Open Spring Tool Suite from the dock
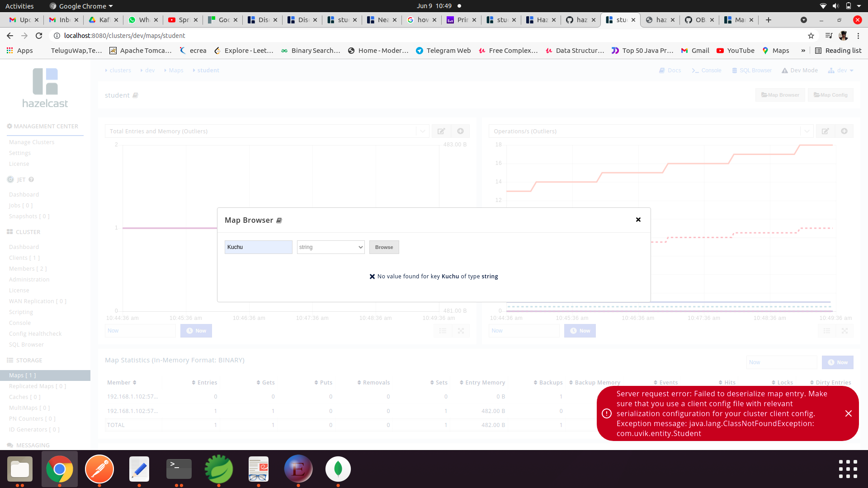Screen dimensions: 868x488 tap(219, 469)
